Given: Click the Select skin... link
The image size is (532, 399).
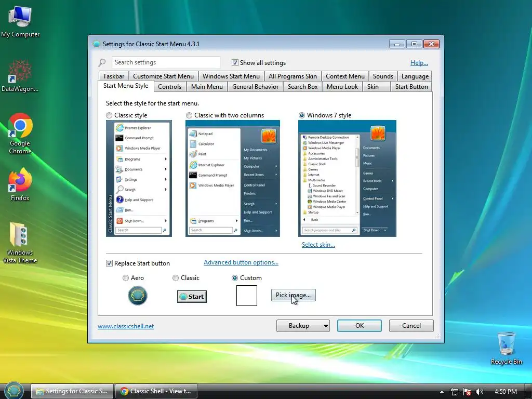Looking at the screenshot, I should (318, 245).
